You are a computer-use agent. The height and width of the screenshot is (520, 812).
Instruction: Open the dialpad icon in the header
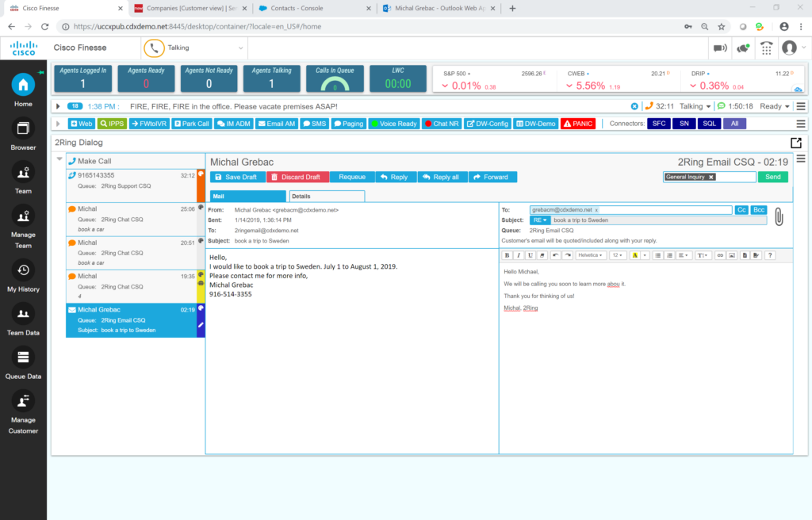pyautogui.click(x=766, y=48)
